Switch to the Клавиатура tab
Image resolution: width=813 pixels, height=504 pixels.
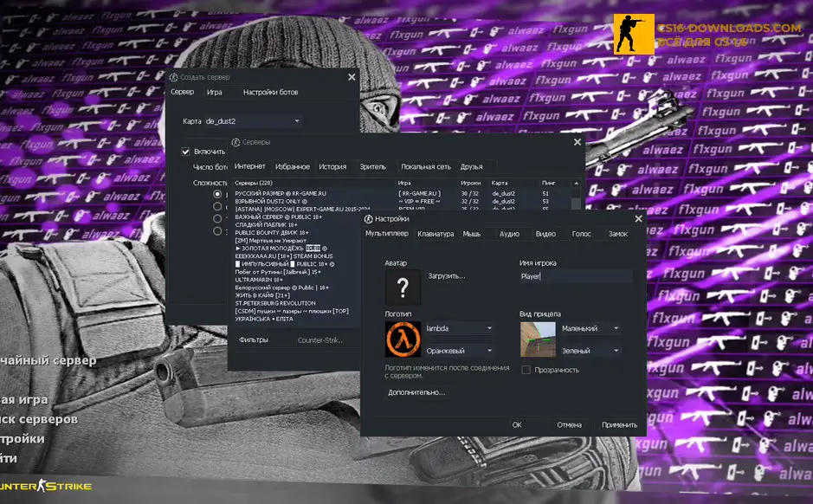(435, 234)
